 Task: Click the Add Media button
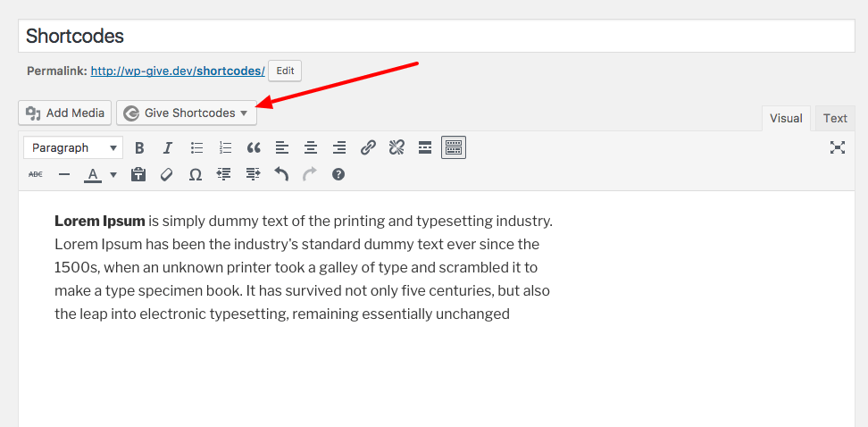tap(65, 113)
